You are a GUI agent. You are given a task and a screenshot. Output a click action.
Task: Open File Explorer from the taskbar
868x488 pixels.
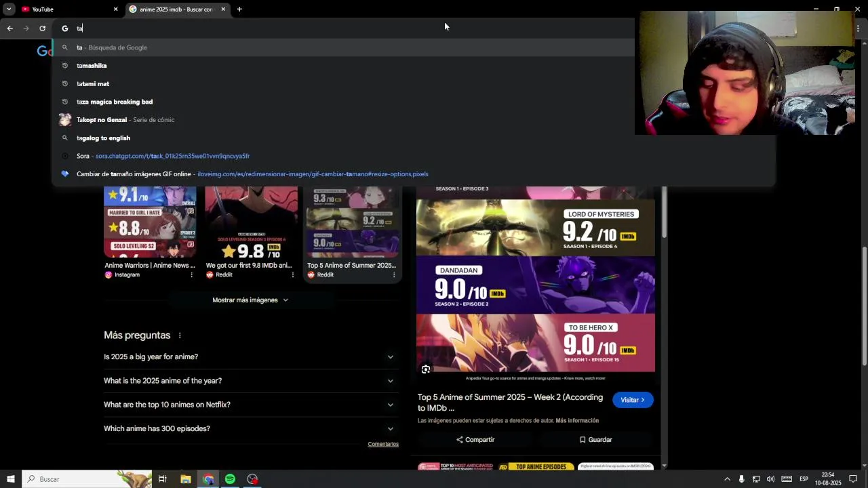point(186,479)
